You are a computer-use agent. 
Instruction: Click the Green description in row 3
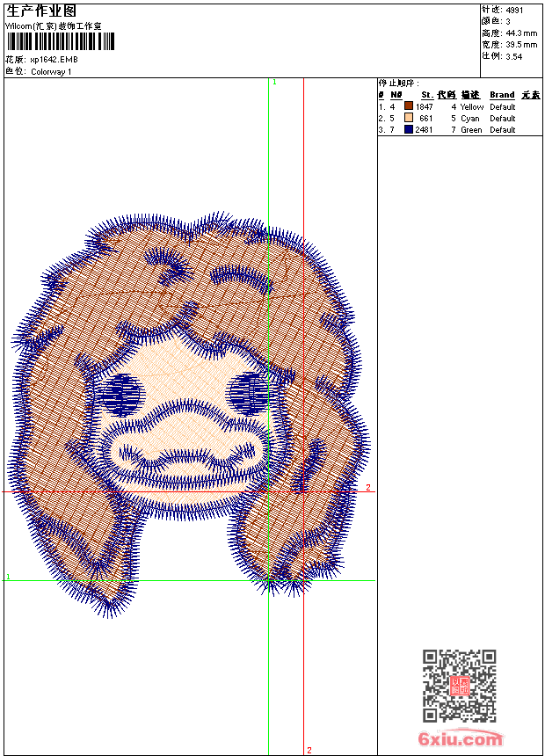(x=471, y=130)
